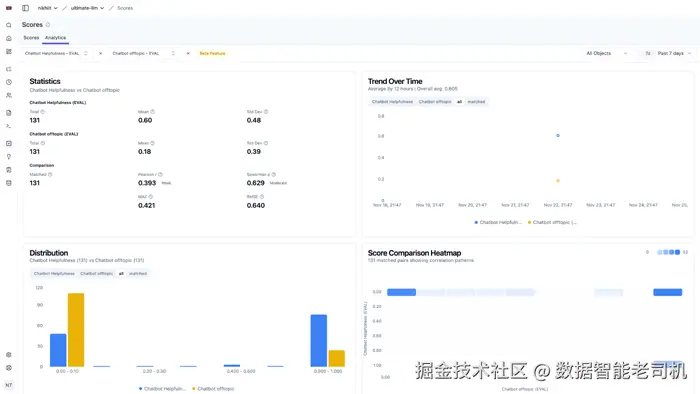The width and height of the screenshot is (700, 394).
Task: Select 'matched' tab in Trend Over Time
Action: coord(476,102)
